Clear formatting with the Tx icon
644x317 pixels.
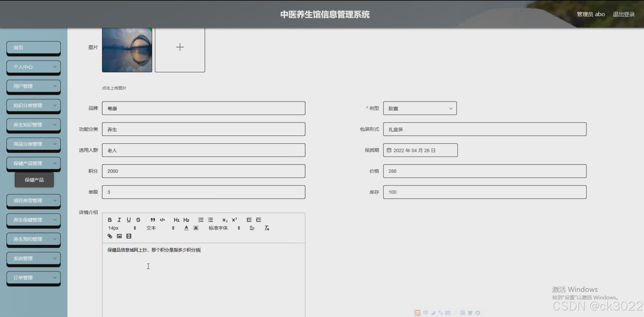pyautogui.click(x=267, y=228)
